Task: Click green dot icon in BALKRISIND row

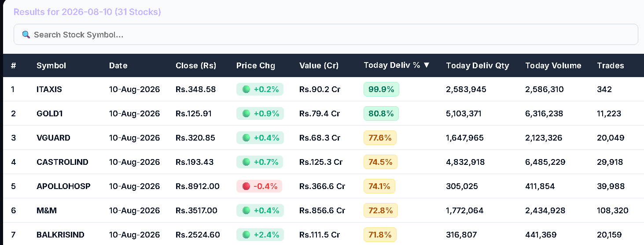Action: pyautogui.click(x=246, y=234)
